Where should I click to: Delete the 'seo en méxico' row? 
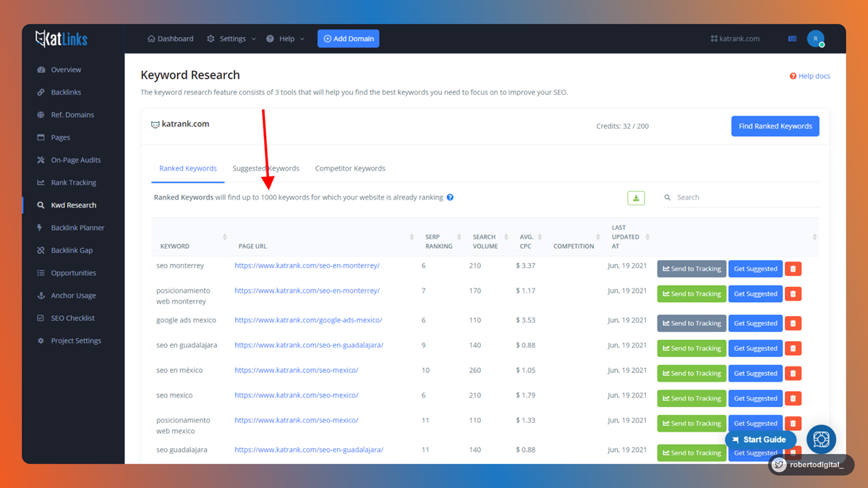[793, 374]
